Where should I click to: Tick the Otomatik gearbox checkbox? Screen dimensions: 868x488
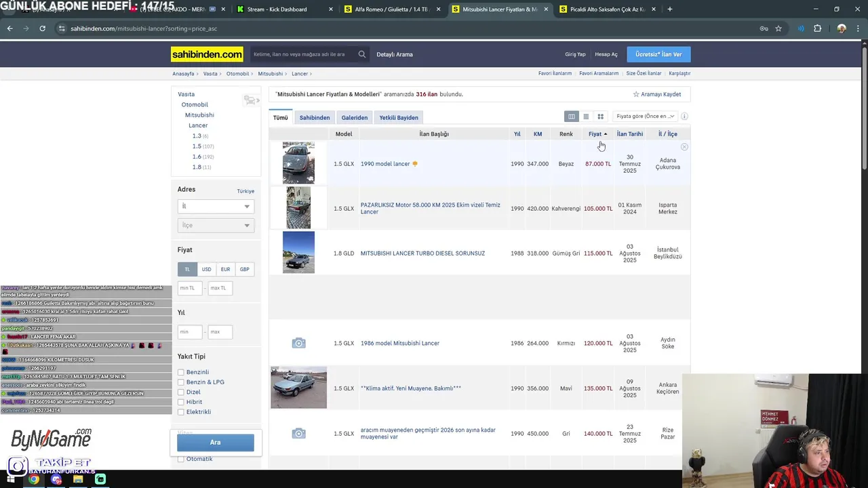coord(181,459)
